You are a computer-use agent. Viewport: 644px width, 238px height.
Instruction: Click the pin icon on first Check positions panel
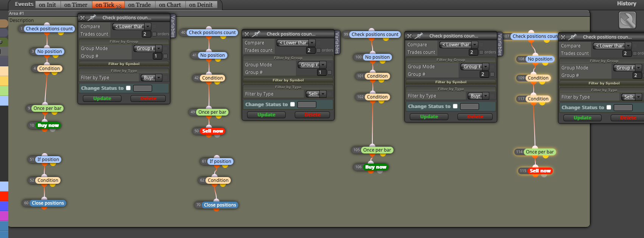tap(92, 17)
